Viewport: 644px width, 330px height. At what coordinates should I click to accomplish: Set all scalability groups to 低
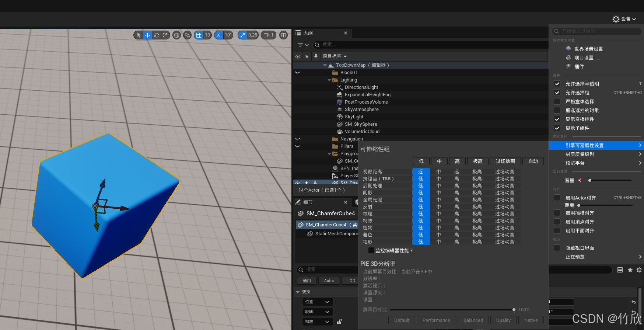(x=421, y=161)
